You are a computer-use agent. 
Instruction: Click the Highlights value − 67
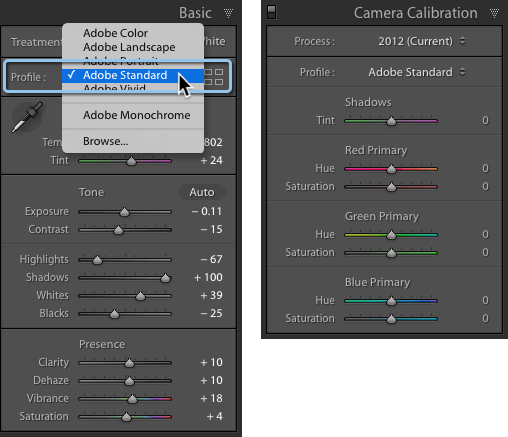coord(211,259)
